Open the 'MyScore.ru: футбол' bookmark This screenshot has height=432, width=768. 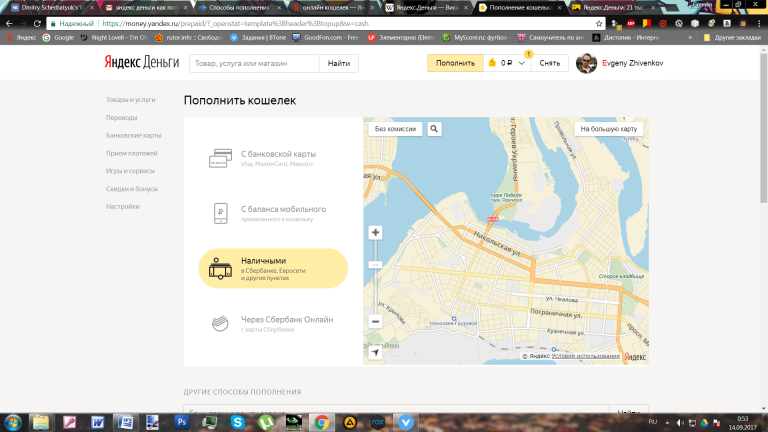476,37
